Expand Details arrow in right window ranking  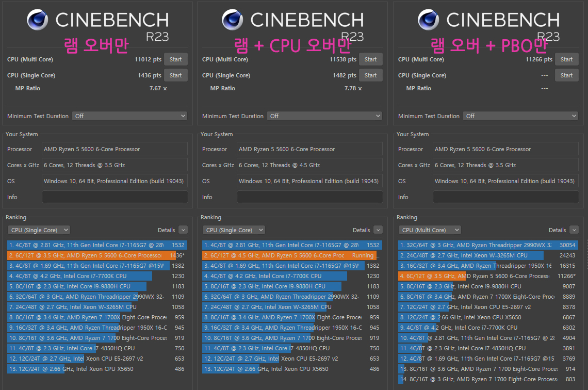[x=574, y=230]
